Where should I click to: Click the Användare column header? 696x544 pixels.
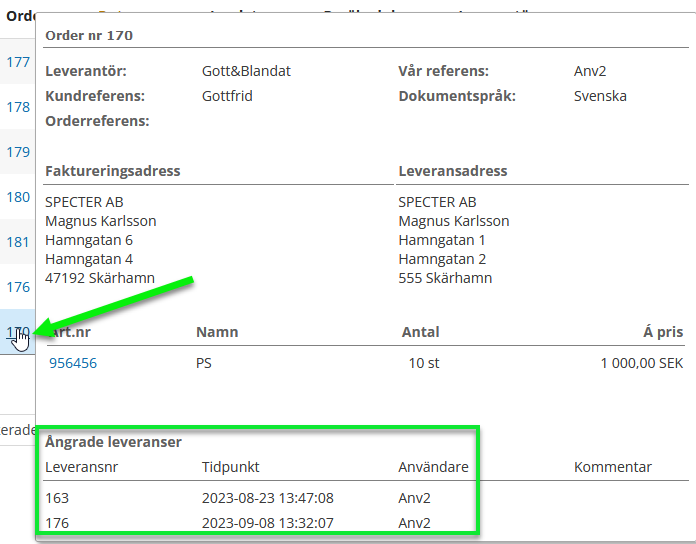tap(433, 467)
